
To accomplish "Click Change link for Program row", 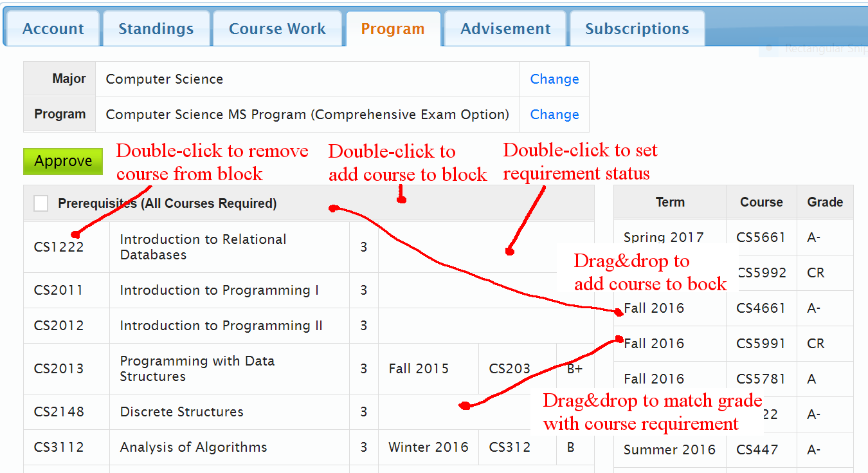I will tap(554, 115).
